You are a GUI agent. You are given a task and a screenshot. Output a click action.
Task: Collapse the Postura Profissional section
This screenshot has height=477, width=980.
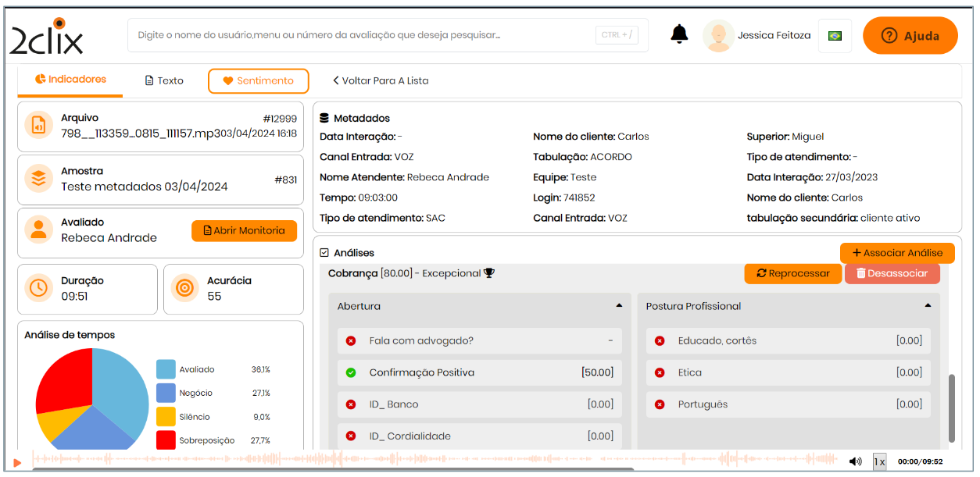928,306
